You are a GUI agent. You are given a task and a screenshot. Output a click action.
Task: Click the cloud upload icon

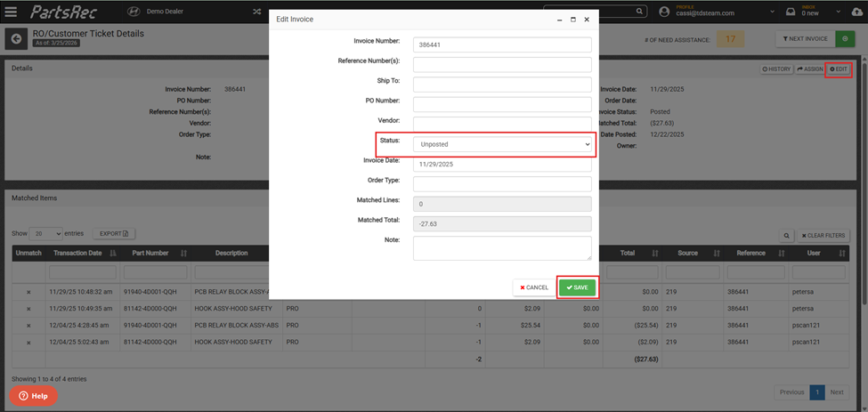(x=857, y=11)
